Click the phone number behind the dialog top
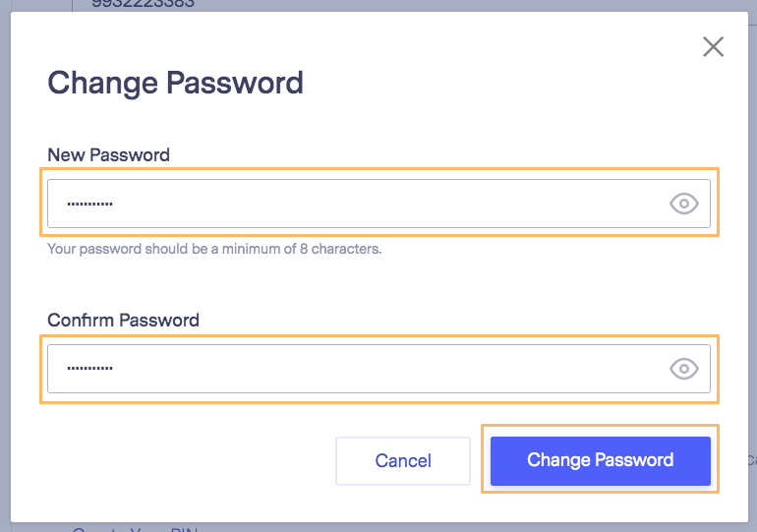This screenshot has height=532, width=757. click(x=143, y=4)
